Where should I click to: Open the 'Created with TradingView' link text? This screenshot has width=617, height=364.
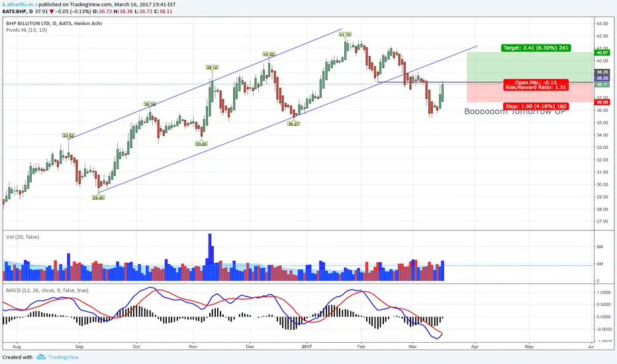[x=40, y=357]
